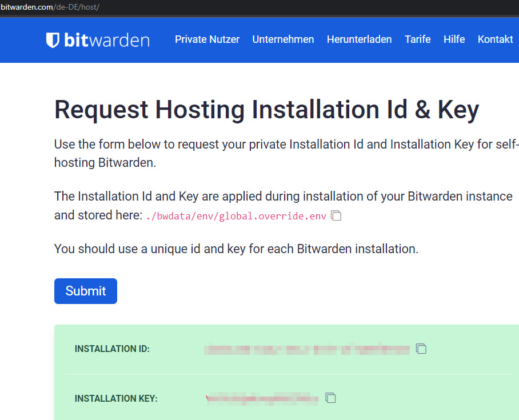Click the unique id and key sentence
Image resolution: width=519 pixels, height=420 pixels.
point(236,249)
